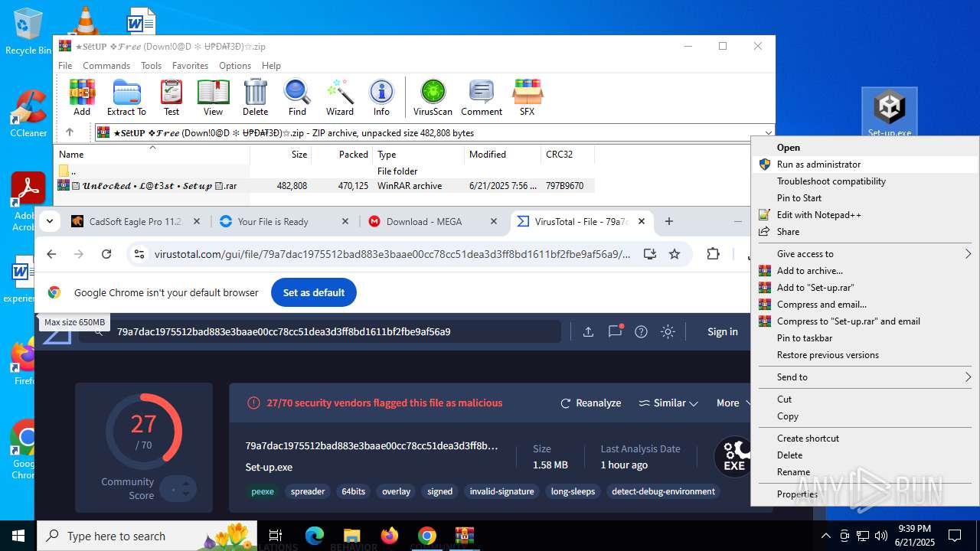The image size is (980, 551).
Task: Open VirusTotal help question icon
Action: click(x=642, y=331)
